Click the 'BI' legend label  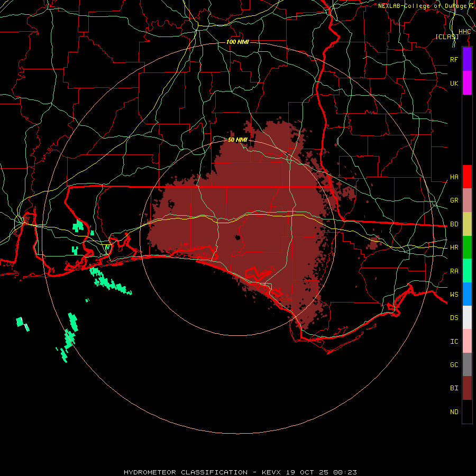454,388
